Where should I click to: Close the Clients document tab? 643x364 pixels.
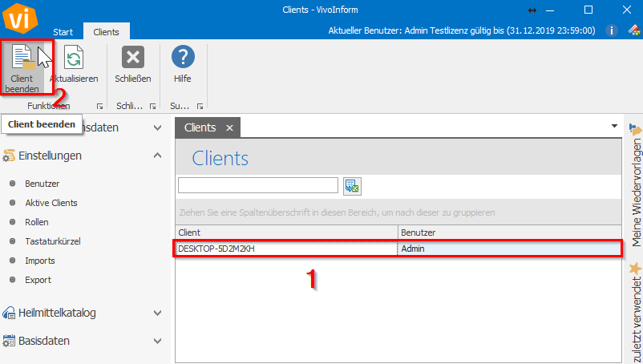pos(229,128)
